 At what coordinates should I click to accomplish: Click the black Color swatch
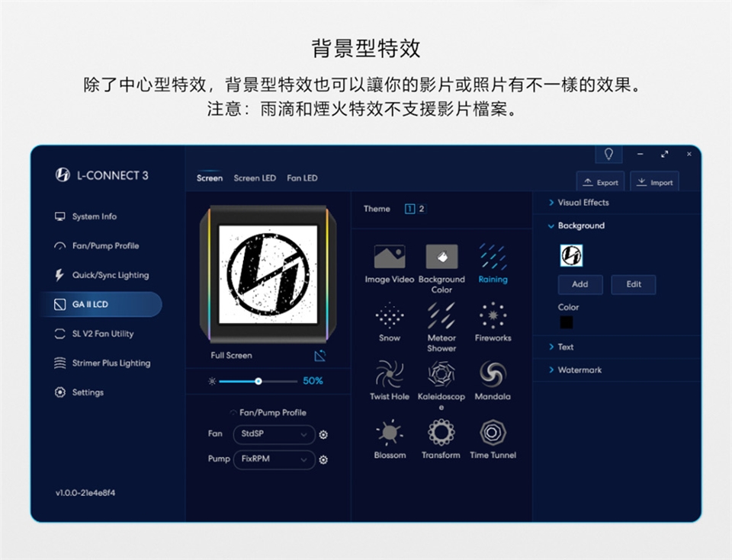567,322
